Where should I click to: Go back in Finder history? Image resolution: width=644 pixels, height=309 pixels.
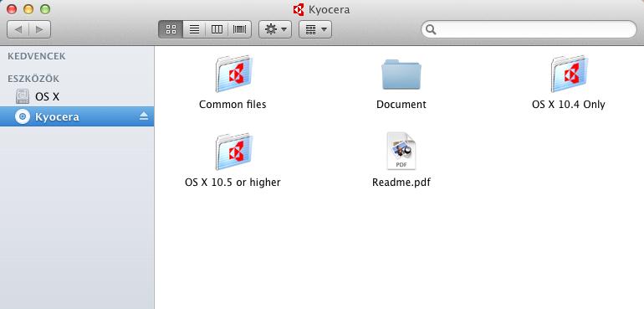tap(18, 29)
